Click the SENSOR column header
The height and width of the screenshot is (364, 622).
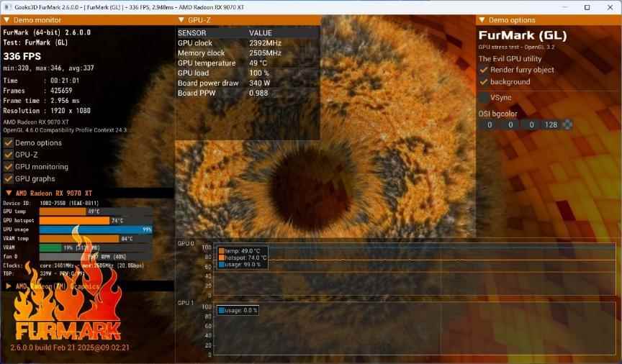tap(192, 33)
